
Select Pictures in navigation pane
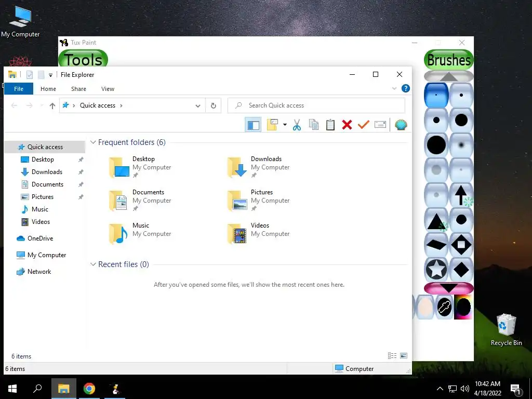[x=43, y=197]
